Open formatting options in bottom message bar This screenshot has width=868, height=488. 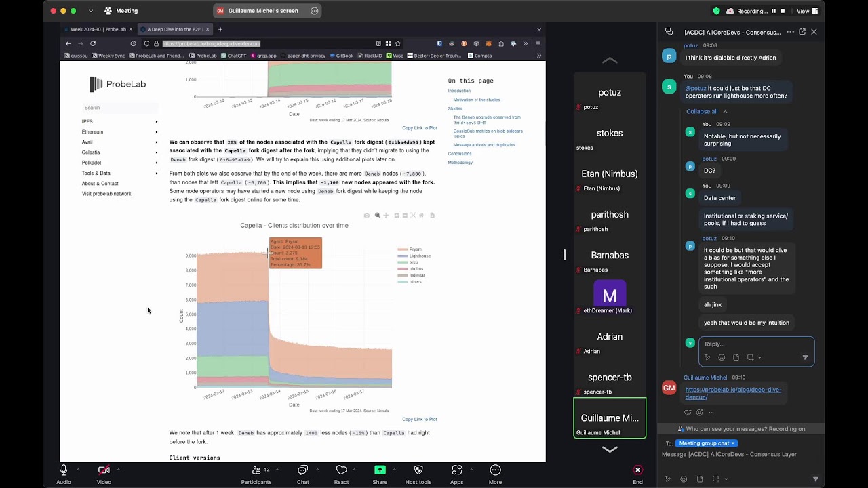(667, 479)
